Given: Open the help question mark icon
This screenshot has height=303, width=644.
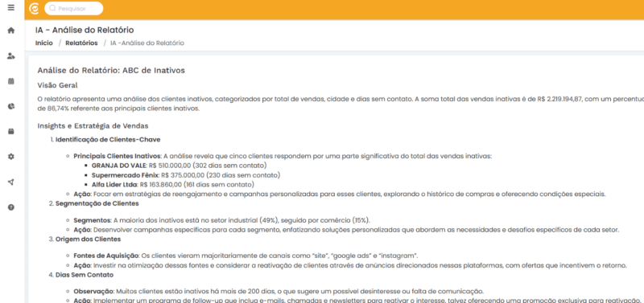Looking at the screenshot, I should 11,207.
